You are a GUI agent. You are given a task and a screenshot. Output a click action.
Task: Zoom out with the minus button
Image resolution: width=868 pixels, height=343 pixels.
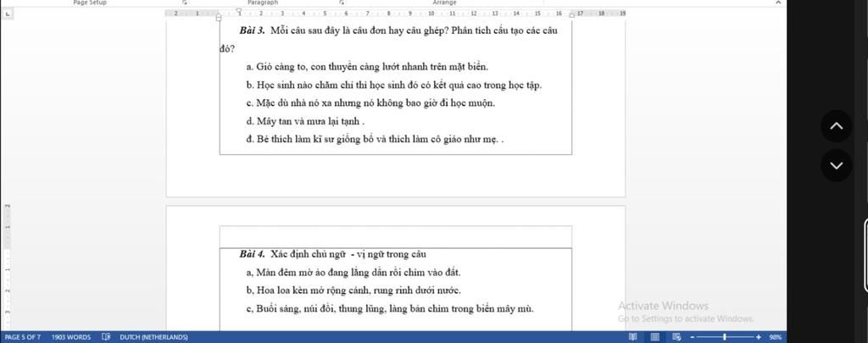(x=692, y=337)
